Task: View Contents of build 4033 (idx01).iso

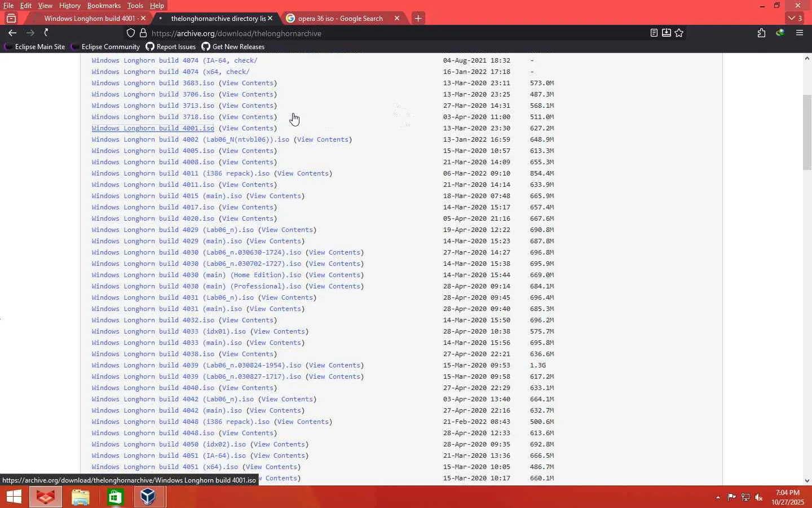Action: pyautogui.click(x=279, y=331)
